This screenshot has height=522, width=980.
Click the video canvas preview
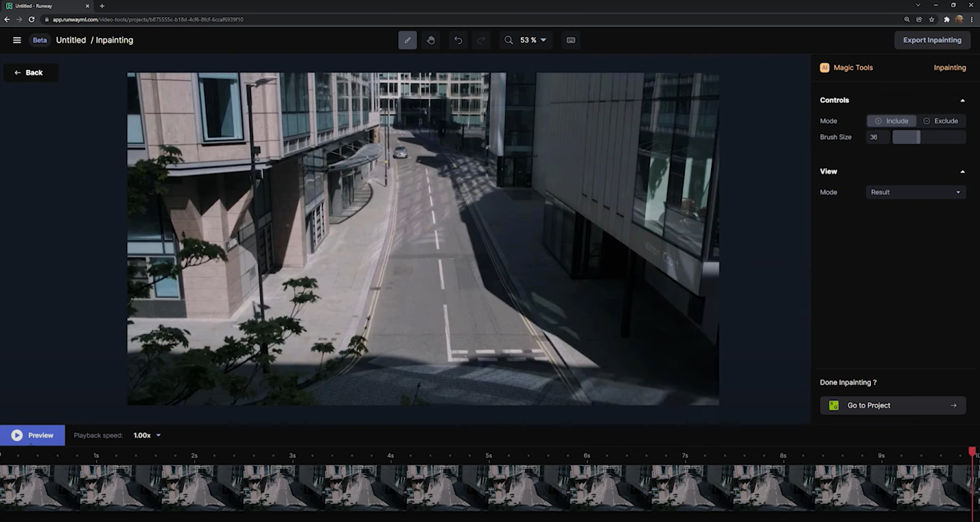pyautogui.click(x=423, y=239)
